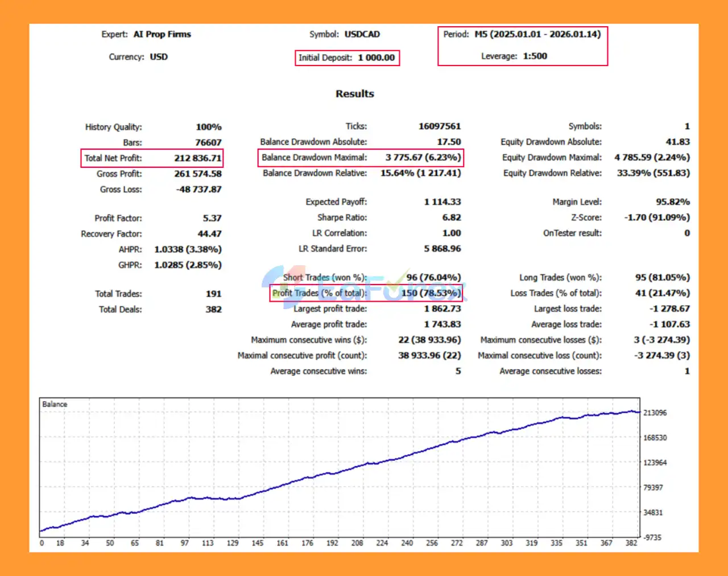Click the Profit Trades 150 (78.53%) value
Image resolution: width=728 pixels, height=576 pixels.
click(431, 293)
